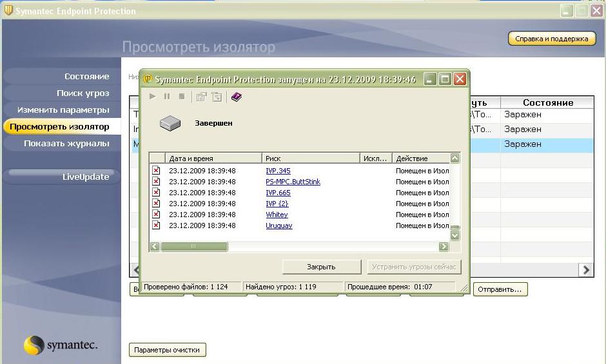
Task: Select the Просмотреть изолятор sidebar item
Action: click(x=62, y=127)
